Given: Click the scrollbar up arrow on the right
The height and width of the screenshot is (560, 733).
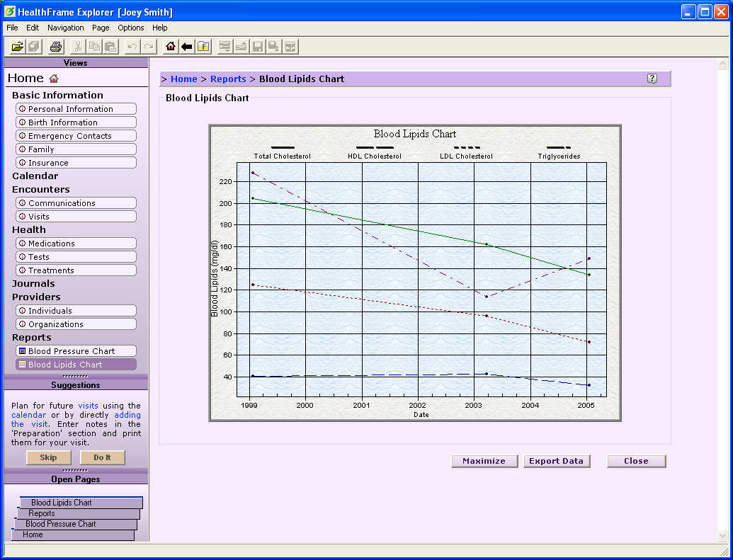Looking at the screenshot, I should point(722,64).
